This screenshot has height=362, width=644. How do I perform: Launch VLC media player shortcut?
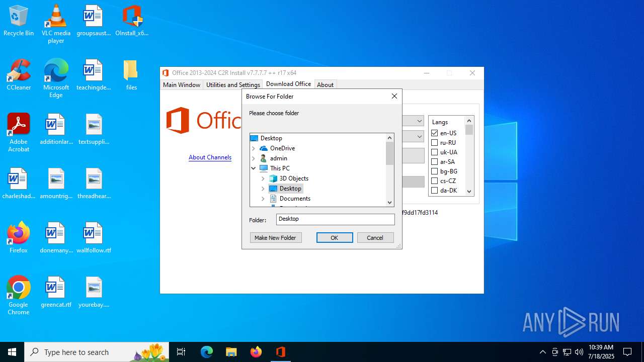(56, 24)
